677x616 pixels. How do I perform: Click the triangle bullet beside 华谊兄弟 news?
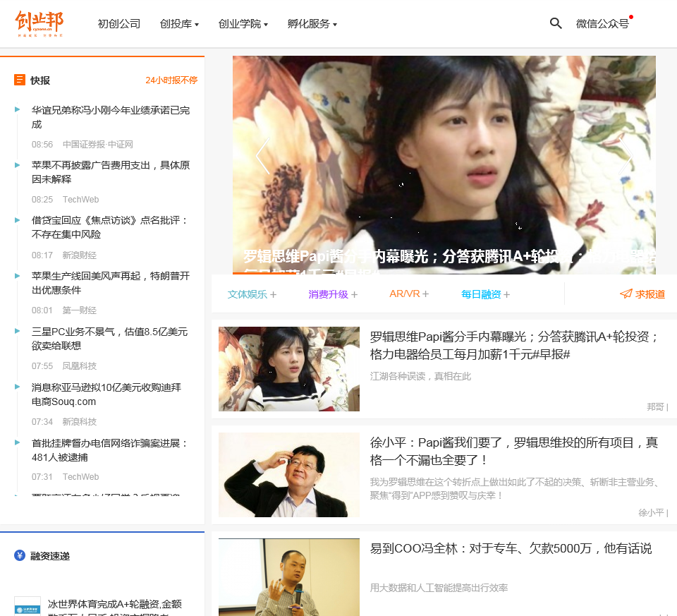click(x=17, y=109)
